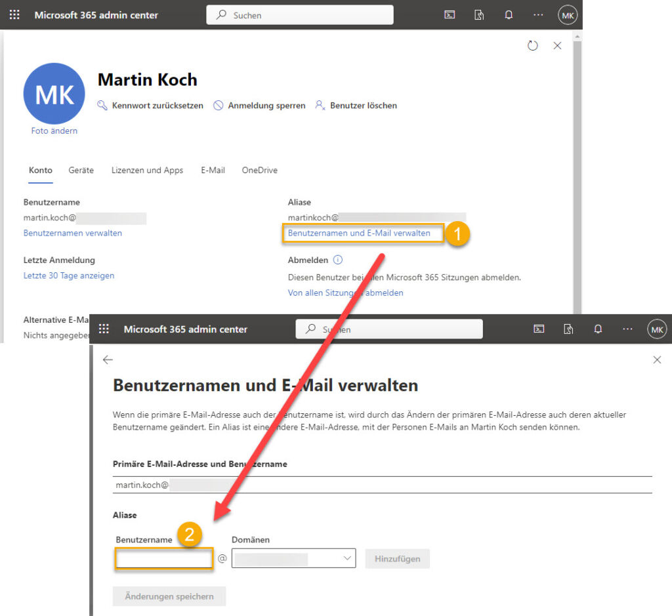Switch to the Geräte tab
This screenshot has width=672, height=616.
pos(81,170)
